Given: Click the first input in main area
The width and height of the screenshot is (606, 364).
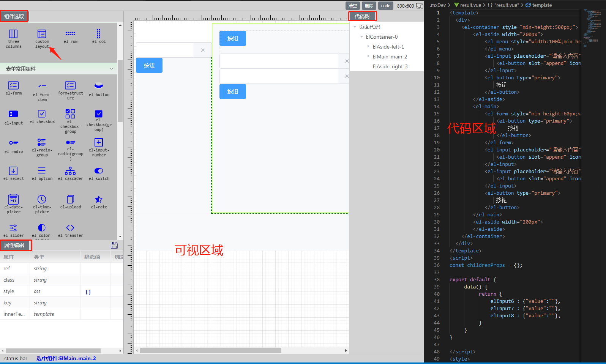Looking at the screenshot, I should tap(279, 61).
